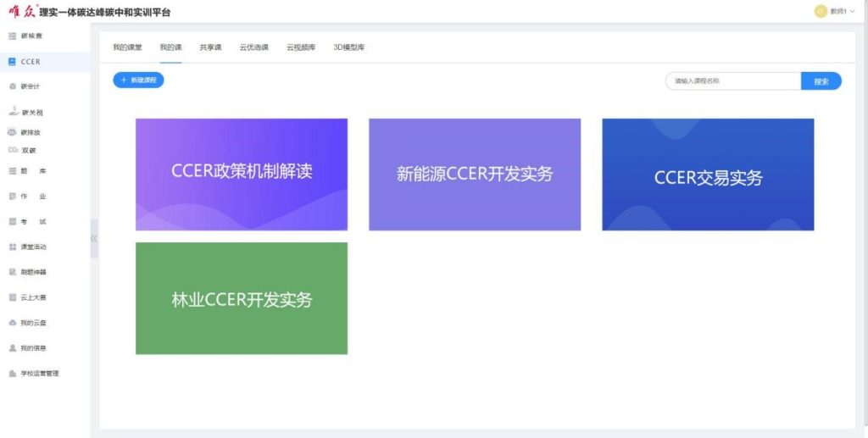
Task: Select the 碳关税 sidebar icon
Action: click(12, 111)
